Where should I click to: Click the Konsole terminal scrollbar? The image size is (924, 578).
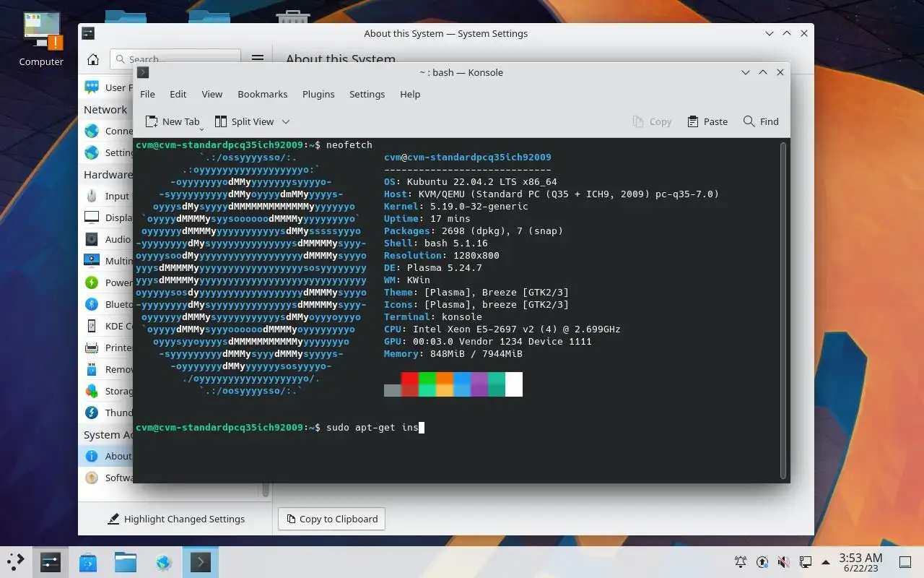pyautogui.click(x=783, y=311)
